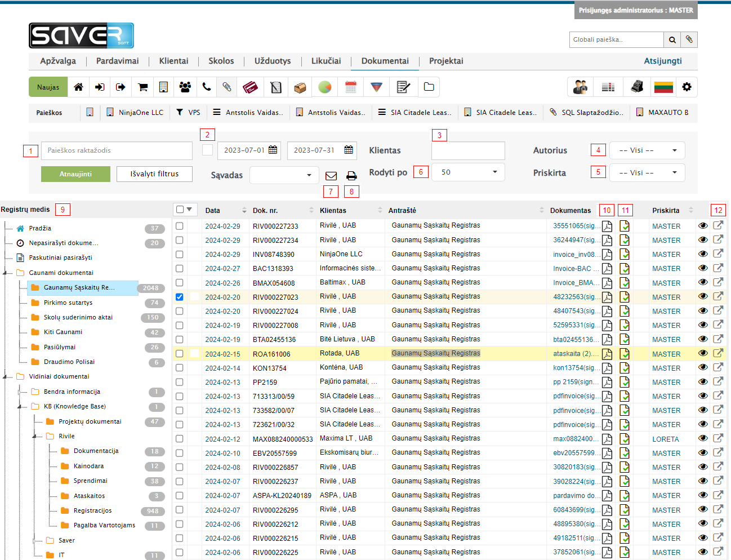Open dropdown arrow beside select-all checkbox

tap(190, 210)
